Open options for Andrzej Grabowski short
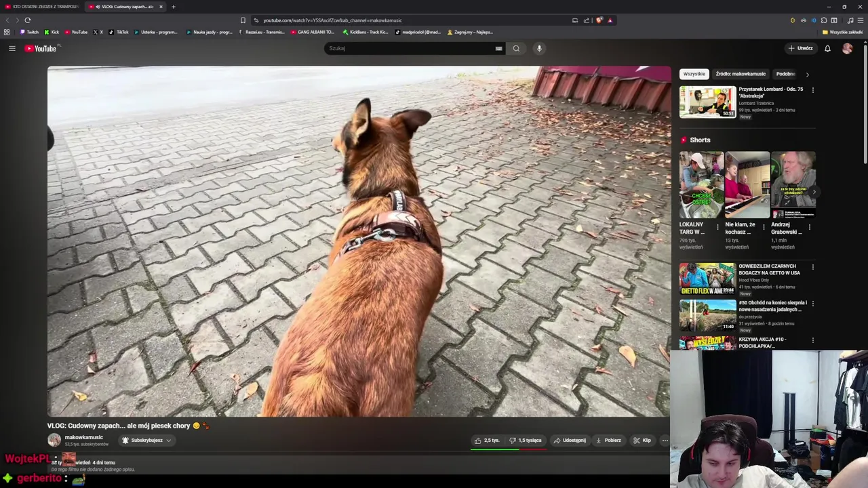The width and height of the screenshot is (868, 488). click(809, 227)
